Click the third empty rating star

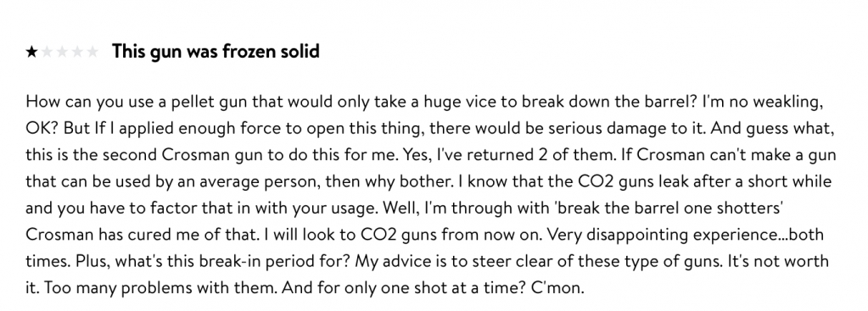pos(62,52)
